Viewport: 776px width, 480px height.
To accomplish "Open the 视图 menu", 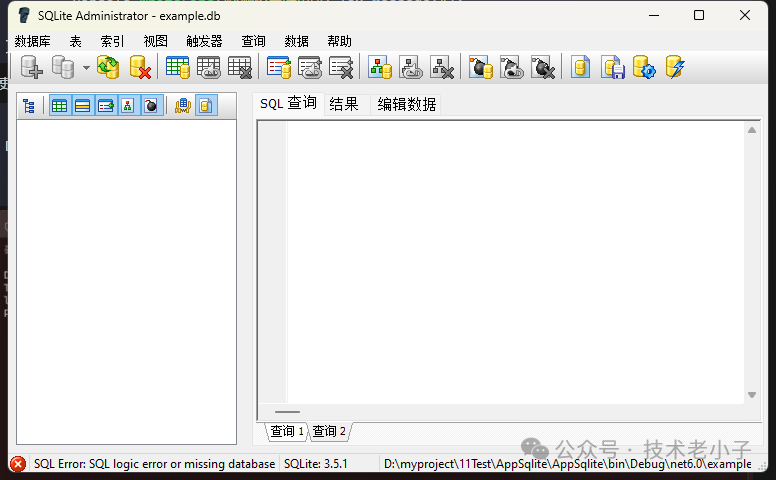I will (x=155, y=41).
